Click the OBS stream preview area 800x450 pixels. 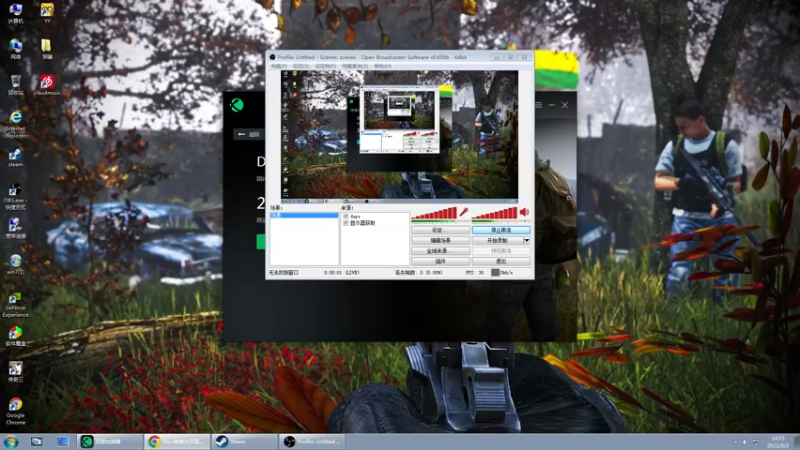(399, 136)
